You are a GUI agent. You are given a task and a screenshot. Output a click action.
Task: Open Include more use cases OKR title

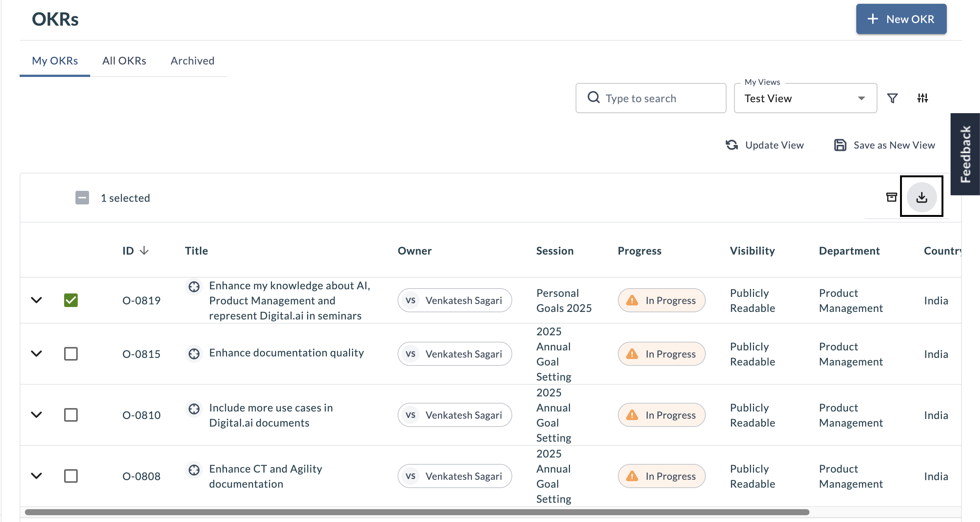(x=271, y=416)
